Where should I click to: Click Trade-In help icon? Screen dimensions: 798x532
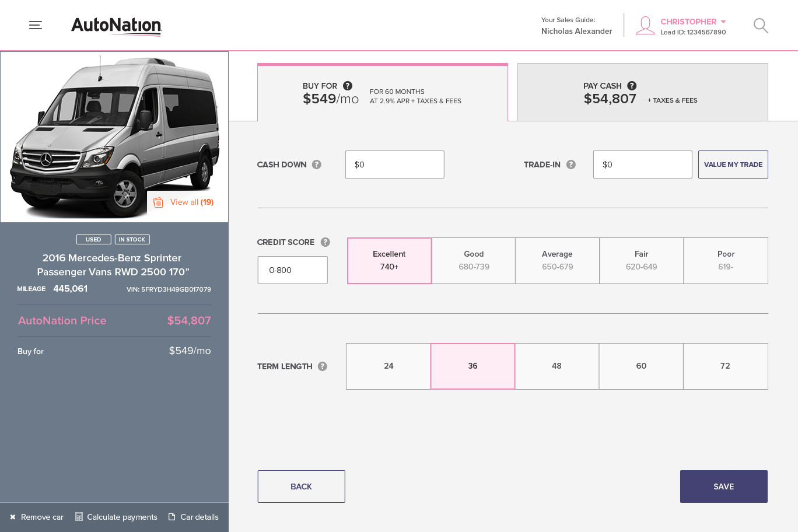pyautogui.click(x=571, y=164)
